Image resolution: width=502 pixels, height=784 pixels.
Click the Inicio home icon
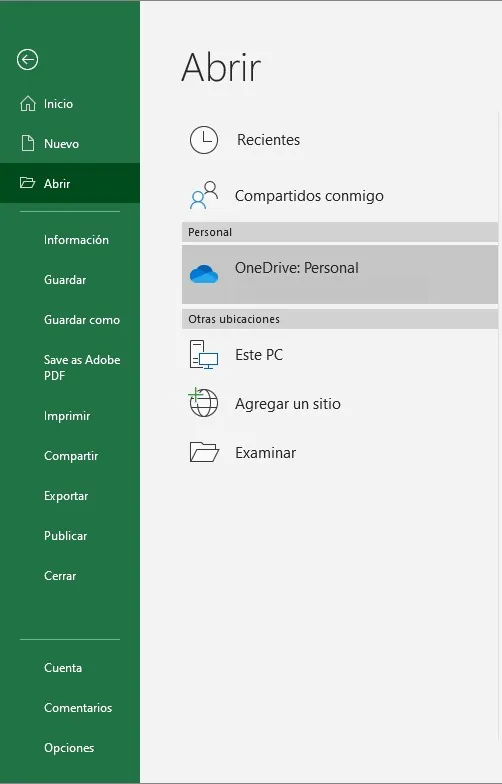(x=28, y=104)
